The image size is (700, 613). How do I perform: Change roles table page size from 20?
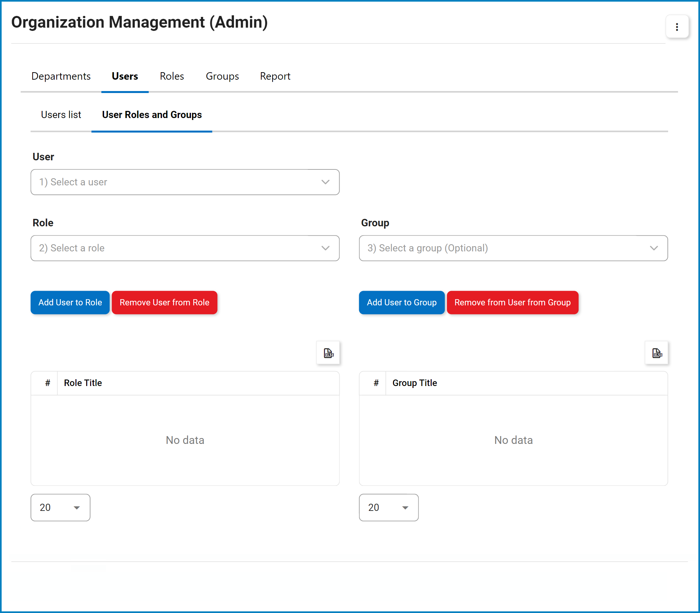tap(61, 507)
